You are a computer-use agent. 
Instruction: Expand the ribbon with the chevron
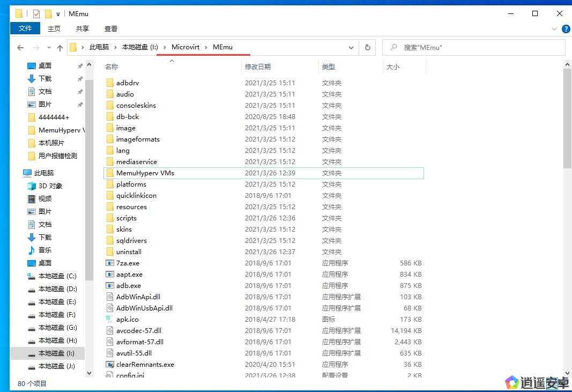point(554,29)
